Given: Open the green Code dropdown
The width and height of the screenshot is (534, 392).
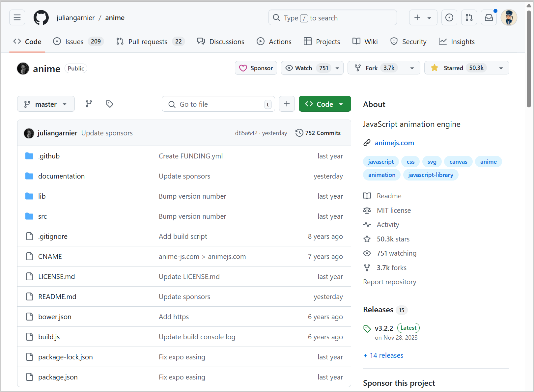Looking at the screenshot, I should [x=325, y=104].
